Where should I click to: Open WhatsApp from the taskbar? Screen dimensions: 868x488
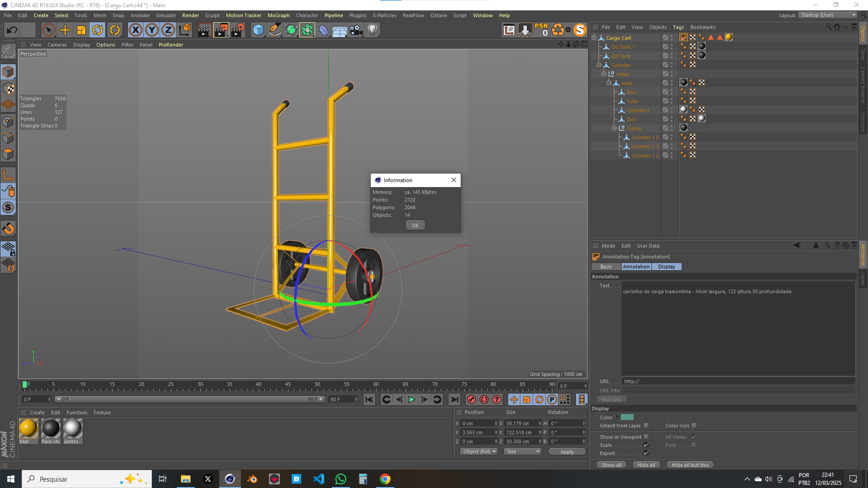click(x=341, y=479)
